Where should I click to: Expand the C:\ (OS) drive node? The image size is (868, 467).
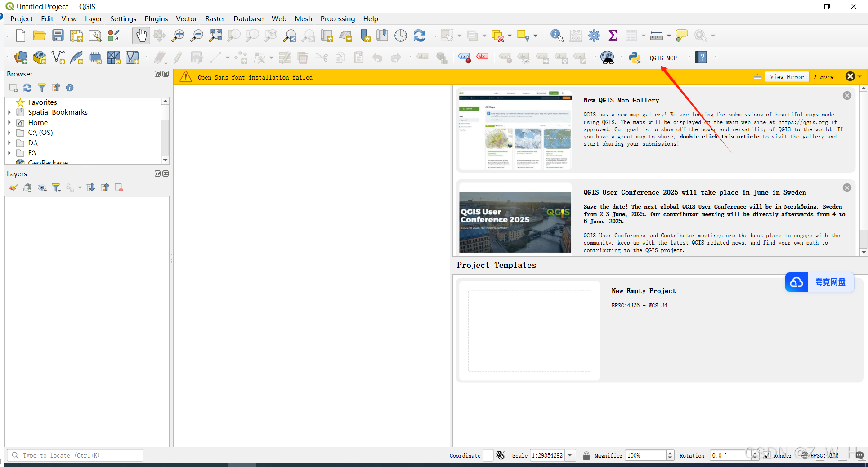pyautogui.click(x=9, y=133)
